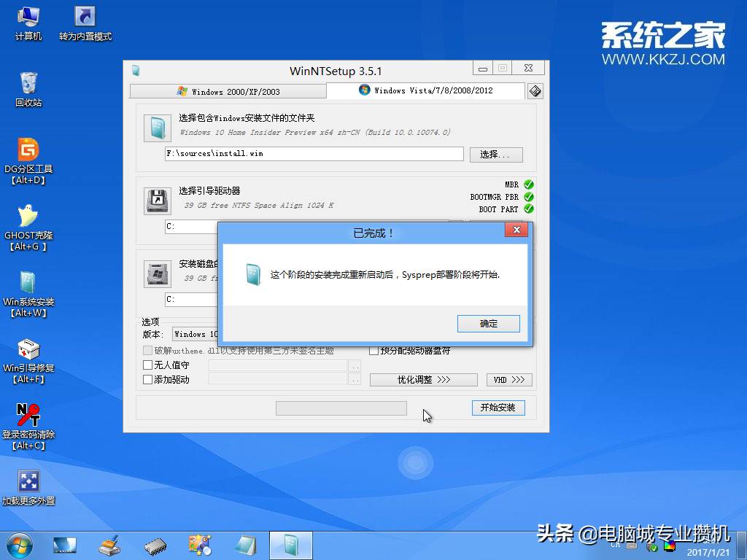This screenshot has height=560, width=747.
Task: Open the VHD options panel
Action: 508,379
